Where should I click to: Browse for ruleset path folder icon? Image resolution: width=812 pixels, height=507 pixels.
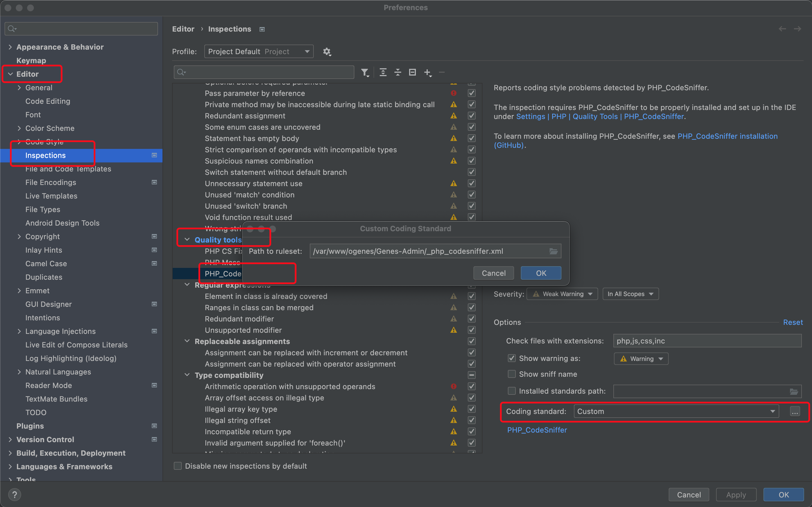[x=553, y=251]
